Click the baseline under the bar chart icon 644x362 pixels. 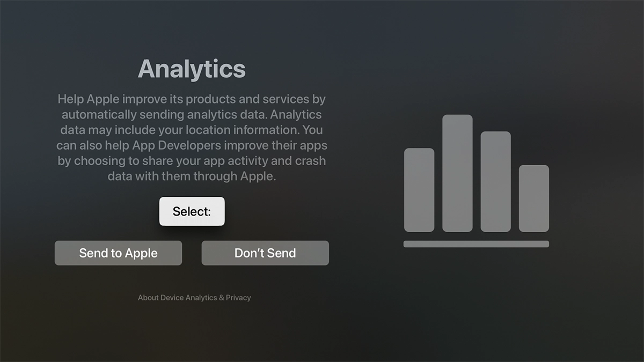[x=476, y=244]
